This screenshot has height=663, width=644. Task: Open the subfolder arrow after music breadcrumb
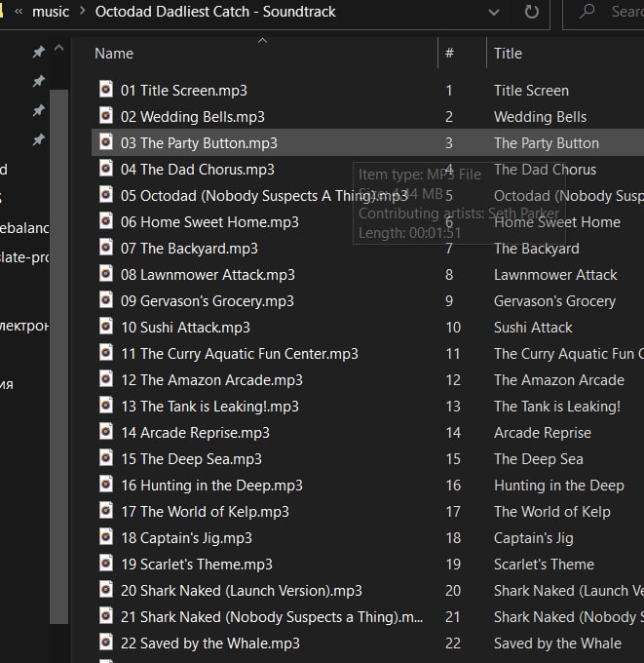click(x=83, y=11)
